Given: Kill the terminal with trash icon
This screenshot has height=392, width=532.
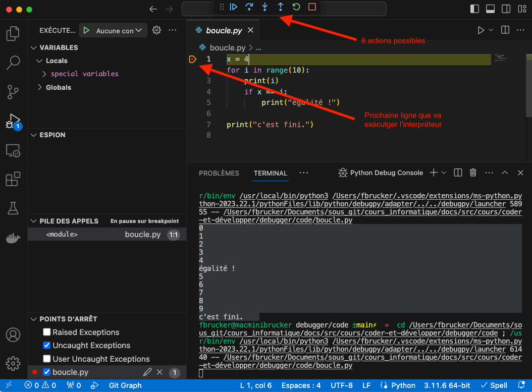Looking at the screenshot, I should click(473, 173).
